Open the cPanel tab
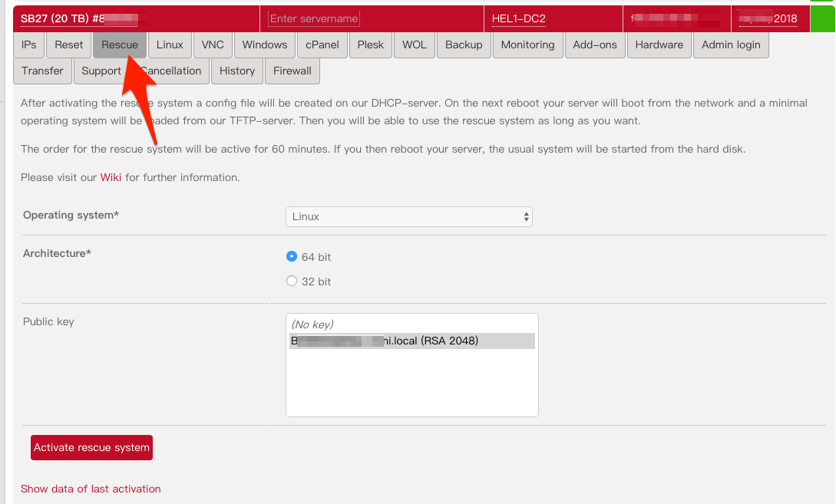This screenshot has width=836, height=504. 322,45
